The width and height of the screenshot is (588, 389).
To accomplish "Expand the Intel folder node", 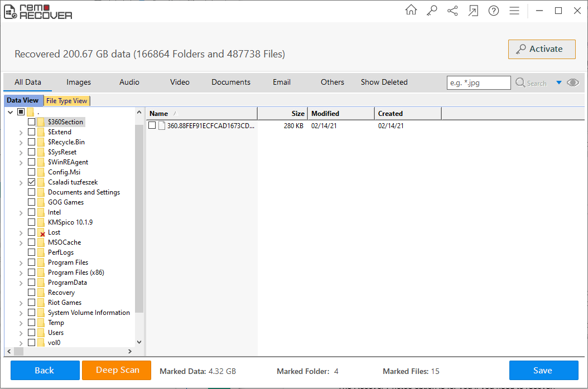I will (21, 212).
